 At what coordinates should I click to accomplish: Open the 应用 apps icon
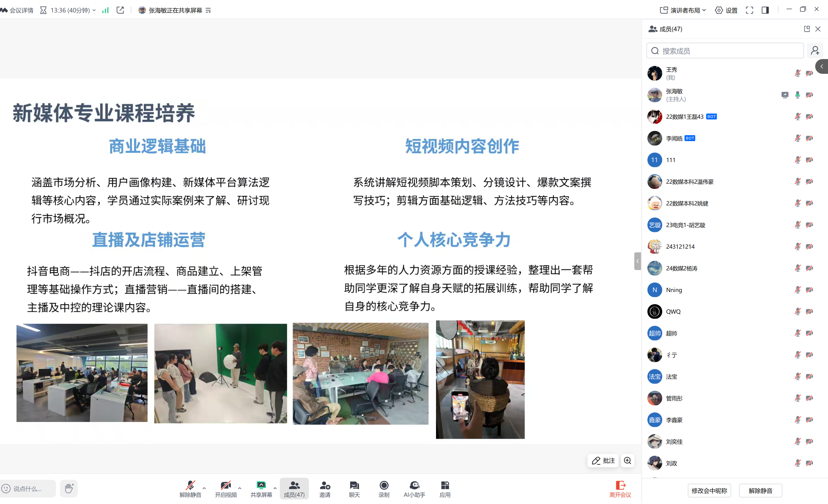[x=445, y=489]
